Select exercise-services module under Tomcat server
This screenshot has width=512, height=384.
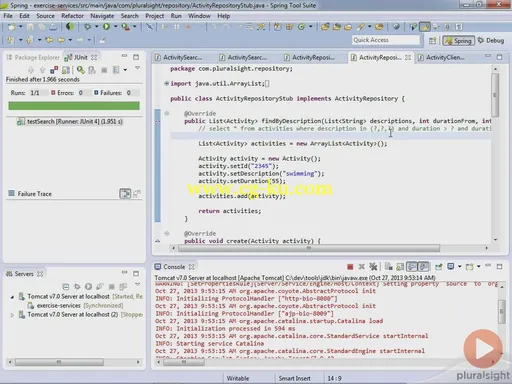(x=75, y=306)
